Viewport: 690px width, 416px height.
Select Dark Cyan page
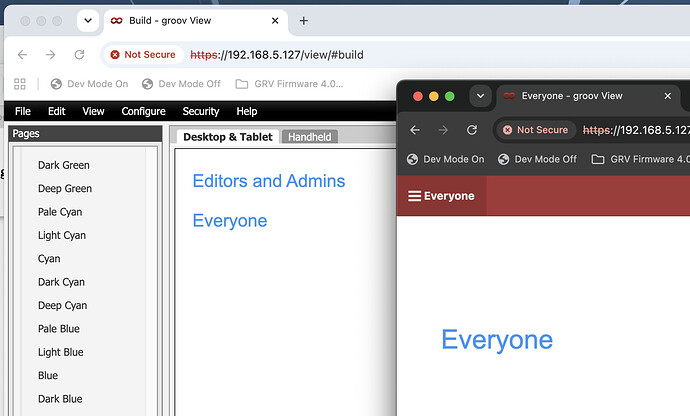61,282
